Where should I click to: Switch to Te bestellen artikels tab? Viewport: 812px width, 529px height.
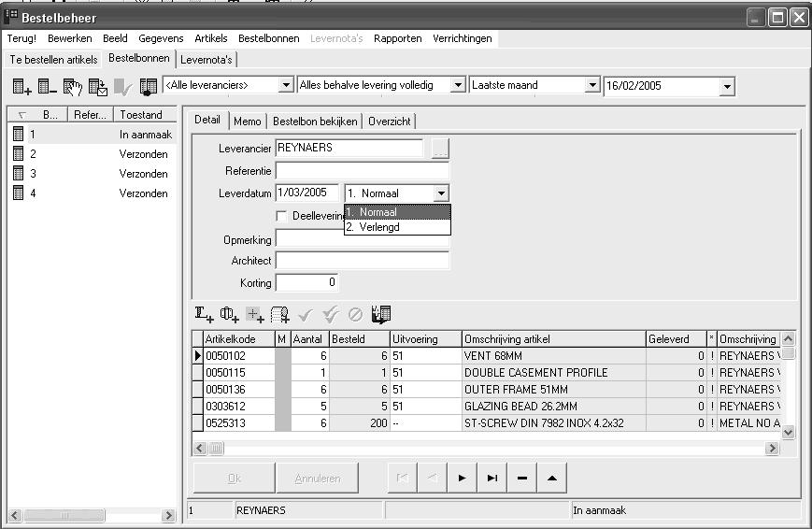click(x=53, y=60)
